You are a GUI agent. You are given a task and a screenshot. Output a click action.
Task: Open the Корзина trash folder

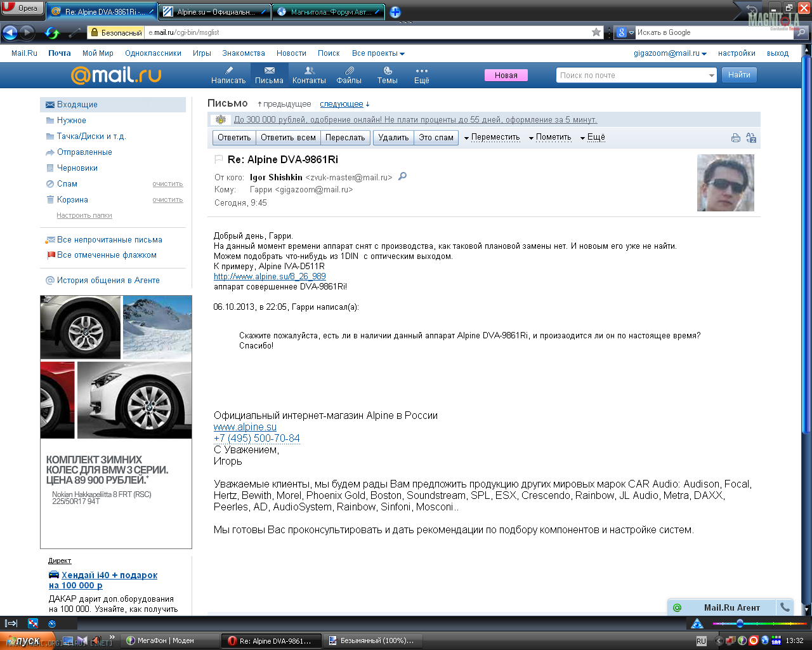coord(72,199)
